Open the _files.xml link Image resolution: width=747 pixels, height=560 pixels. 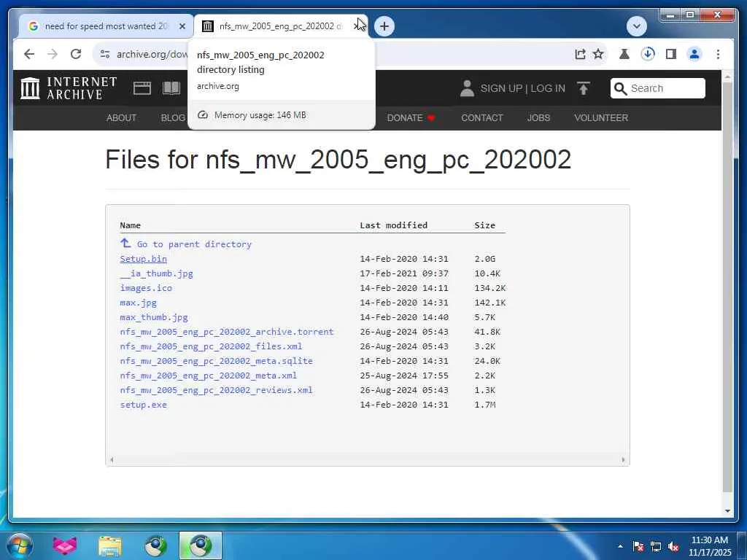[x=211, y=346]
